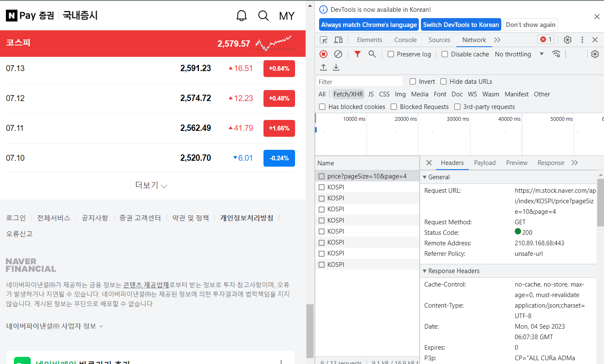604x364 pixels.
Task: Focus the network Filter input field
Action: [x=360, y=82]
